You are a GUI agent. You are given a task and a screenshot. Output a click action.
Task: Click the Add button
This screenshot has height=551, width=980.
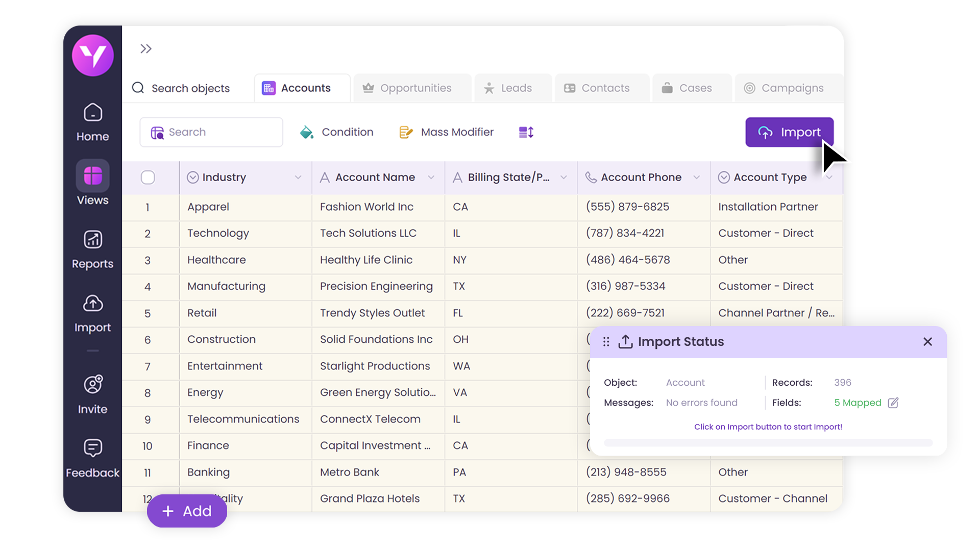(187, 511)
